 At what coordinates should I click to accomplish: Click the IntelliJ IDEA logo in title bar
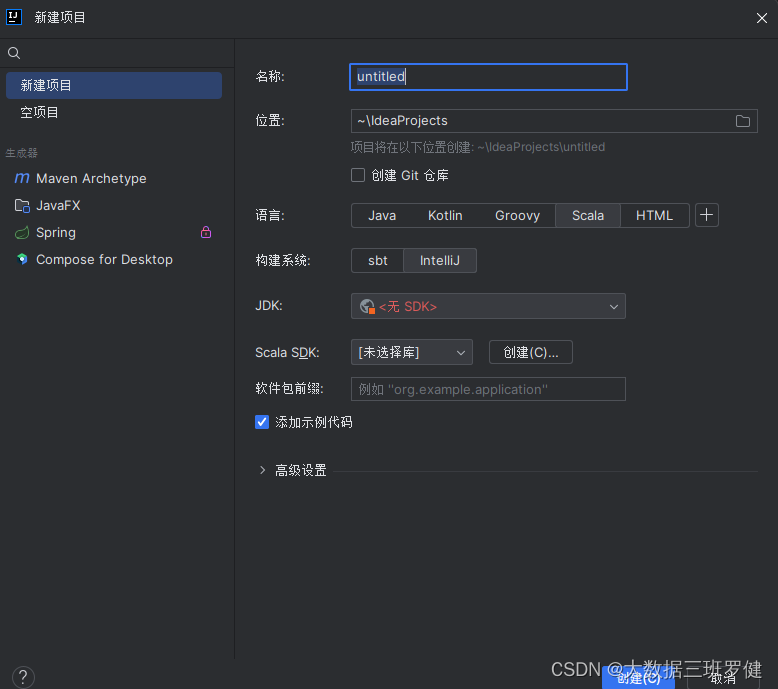click(x=14, y=17)
